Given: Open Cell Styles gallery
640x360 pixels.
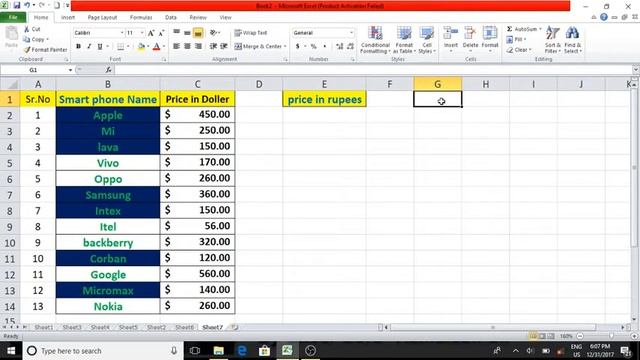Looking at the screenshot, I should (x=427, y=40).
